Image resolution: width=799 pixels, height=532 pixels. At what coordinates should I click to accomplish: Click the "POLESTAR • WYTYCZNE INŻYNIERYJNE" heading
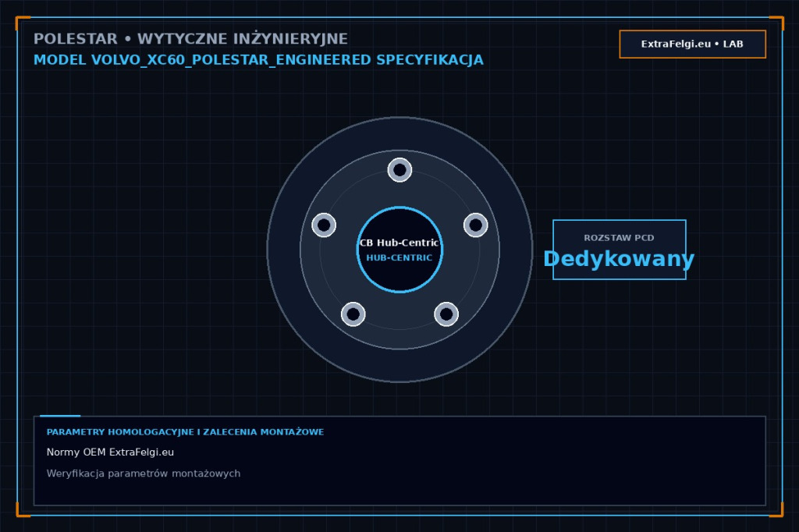190,39
